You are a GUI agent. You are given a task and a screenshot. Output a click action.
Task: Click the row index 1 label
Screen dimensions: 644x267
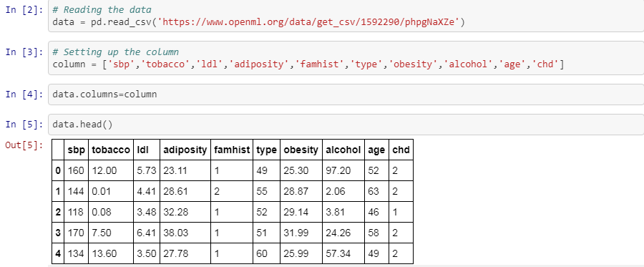[58, 191]
